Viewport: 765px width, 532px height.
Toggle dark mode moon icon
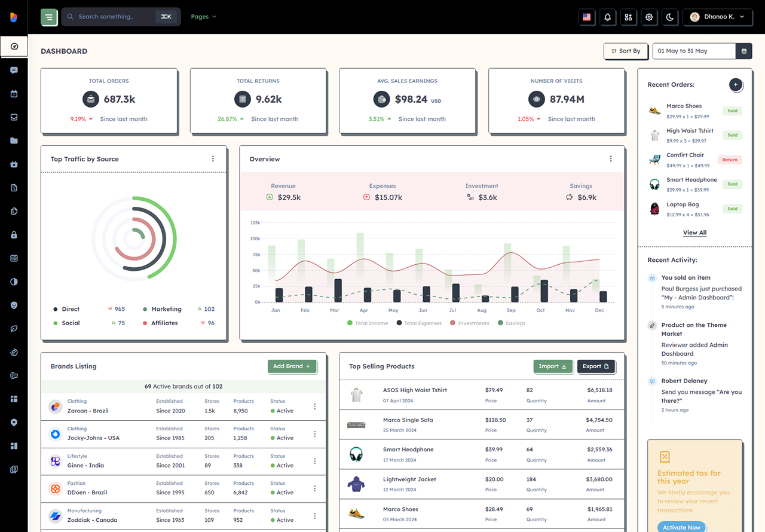tap(670, 17)
